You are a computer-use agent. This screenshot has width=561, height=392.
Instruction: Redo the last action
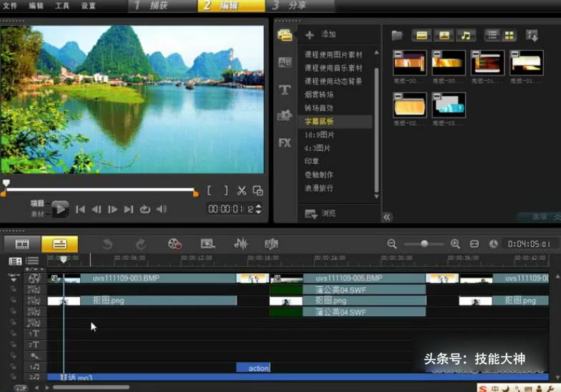141,245
